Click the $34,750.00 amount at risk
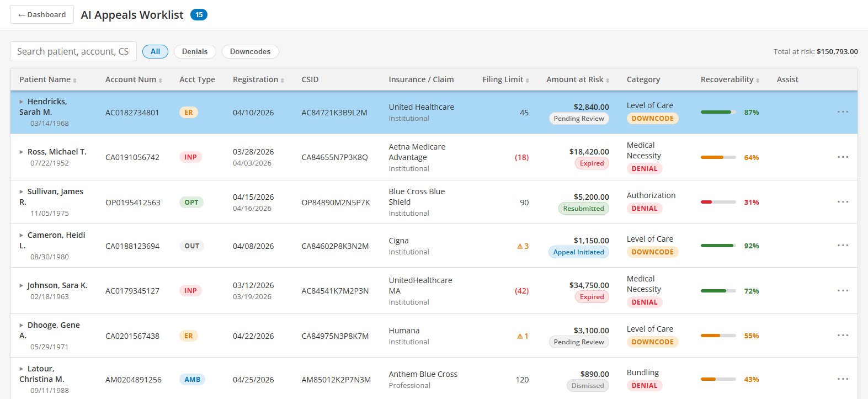The height and width of the screenshot is (399, 868). tap(589, 285)
